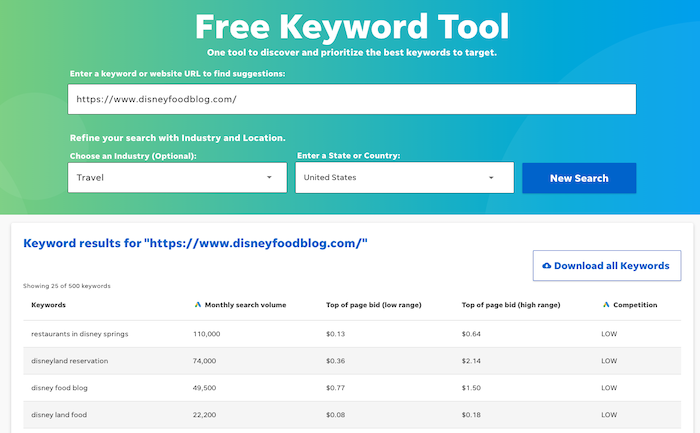The width and height of the screenshot is (700, 433).
Task: Click Google Ads icon beside Monthly search volume
Action: coord(198,305)
